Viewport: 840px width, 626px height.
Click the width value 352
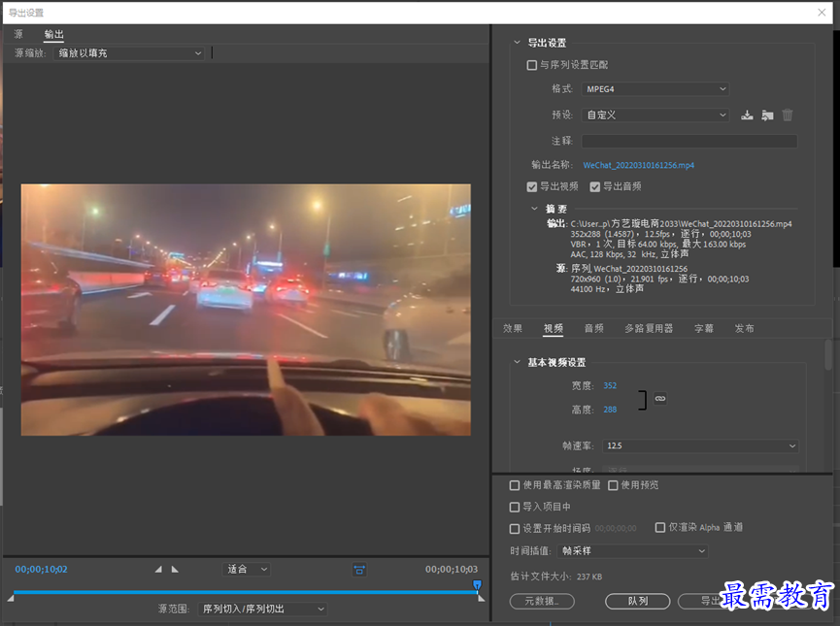point(610,385)
